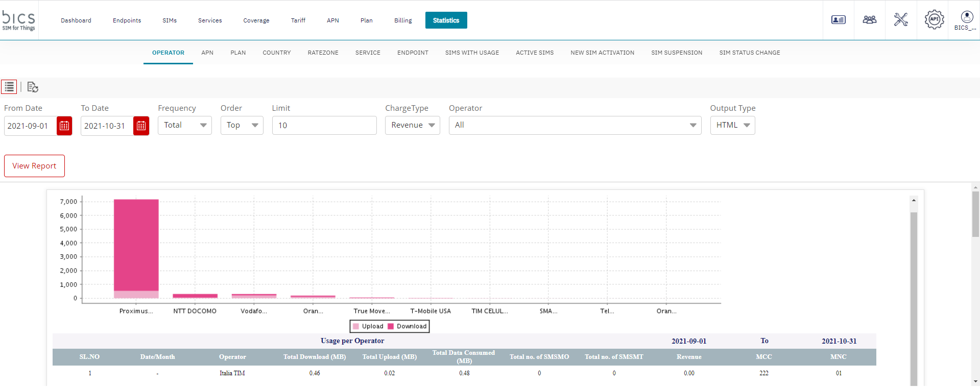Open the Output Type dropdown
Image resolution: width=980 pixels, height=387 pixels.
[x=732, y=125]
